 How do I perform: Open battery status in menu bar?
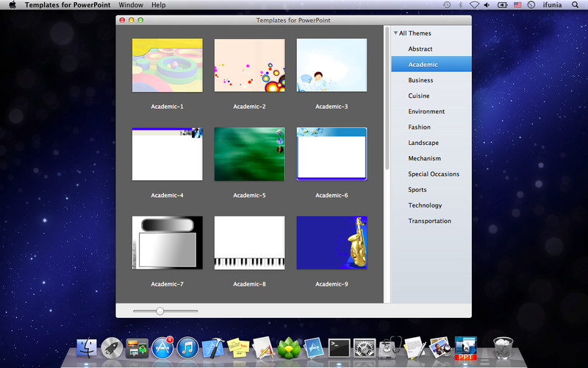pyautogui.click(x=502, y=5)
